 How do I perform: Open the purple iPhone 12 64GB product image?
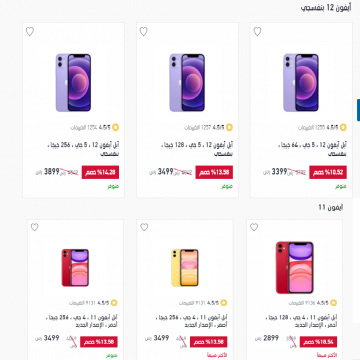pos(301,83)
